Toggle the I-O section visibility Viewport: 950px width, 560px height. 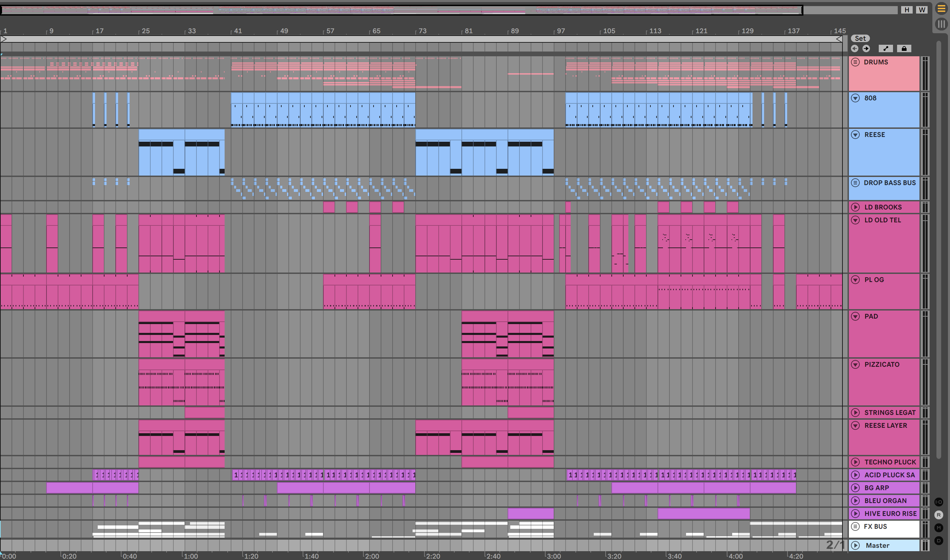(939, 502)
